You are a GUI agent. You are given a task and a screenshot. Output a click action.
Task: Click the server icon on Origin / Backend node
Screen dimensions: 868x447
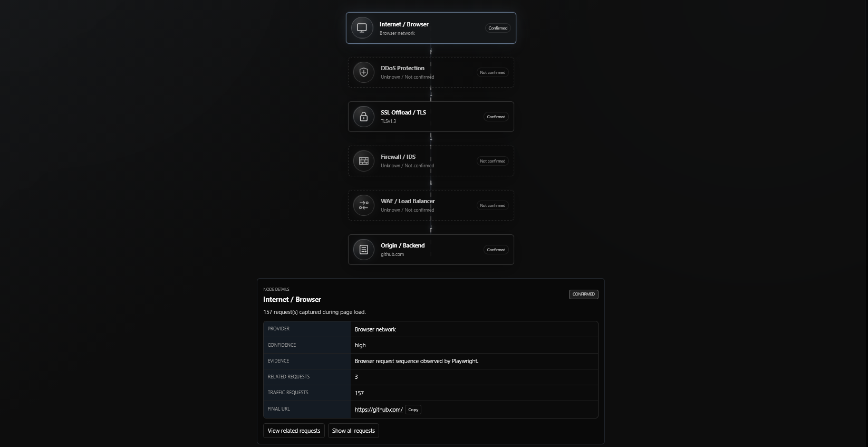coord(364,250)
